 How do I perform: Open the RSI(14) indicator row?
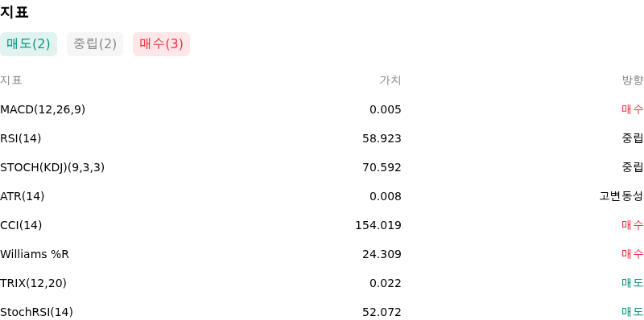coord(322,138)
